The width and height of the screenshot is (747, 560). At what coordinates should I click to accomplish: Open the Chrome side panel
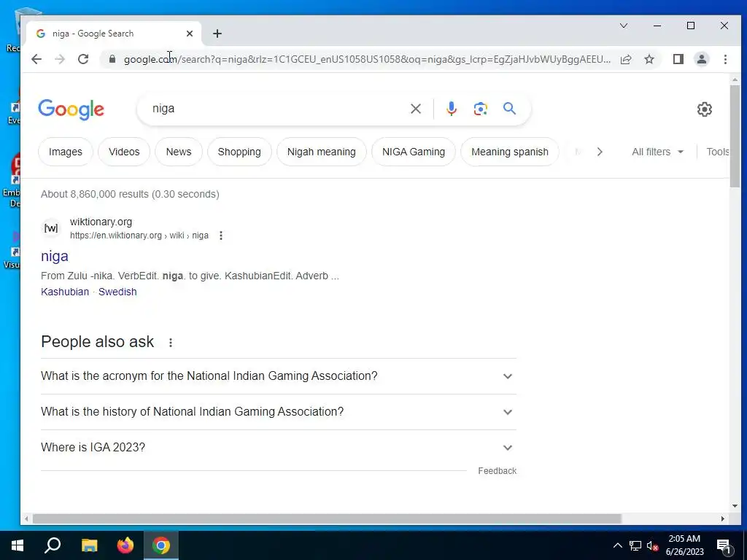[678, 59]
